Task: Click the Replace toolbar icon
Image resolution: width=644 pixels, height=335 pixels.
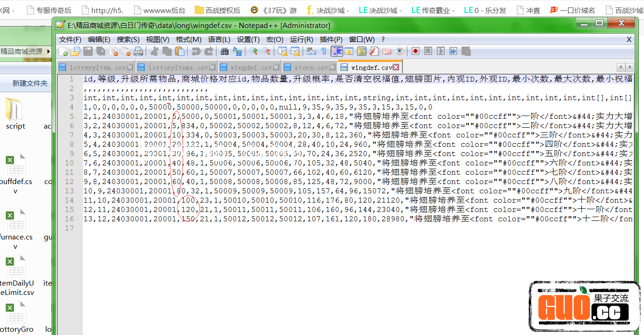Action: coord(237,51)
